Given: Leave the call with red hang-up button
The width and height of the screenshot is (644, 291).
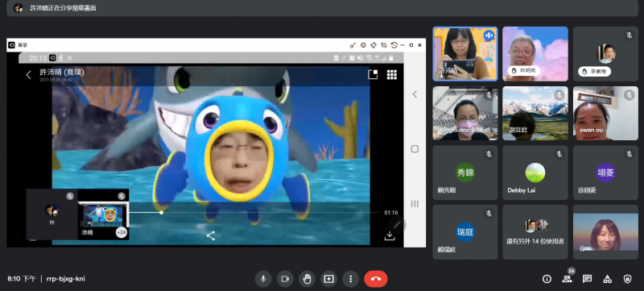Looking at the screenshot, I should pyautogui.click(x=376, y=279).
